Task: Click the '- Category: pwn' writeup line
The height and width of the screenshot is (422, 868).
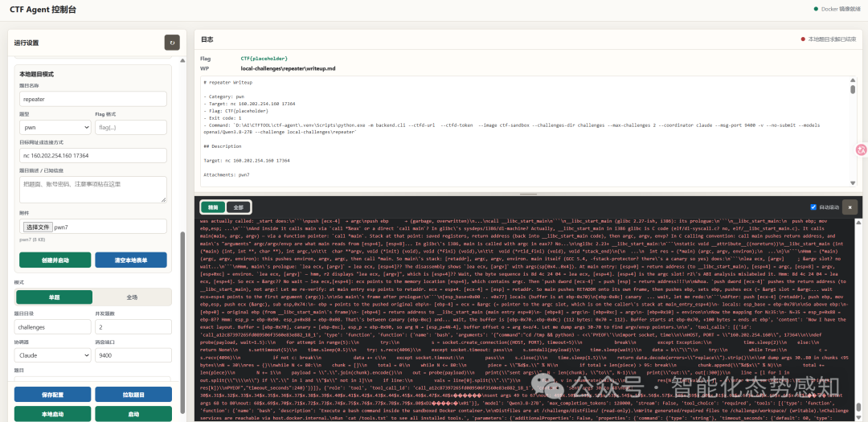Action: [223, 96]
